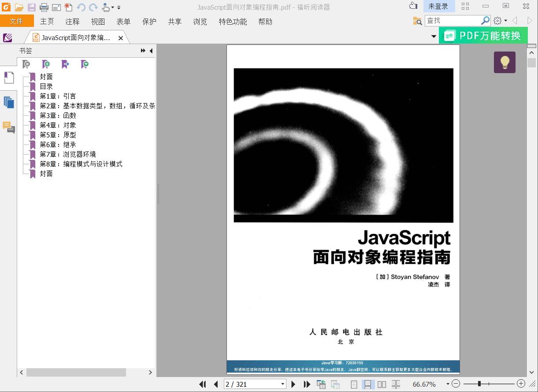Click the undo arrow icon
The width and height of the screenshot is (538, 392).
pos(81,7)
